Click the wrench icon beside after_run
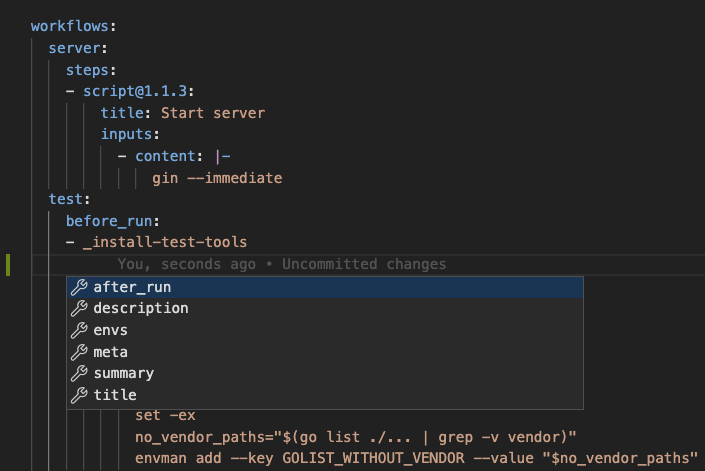 point(78,287)
